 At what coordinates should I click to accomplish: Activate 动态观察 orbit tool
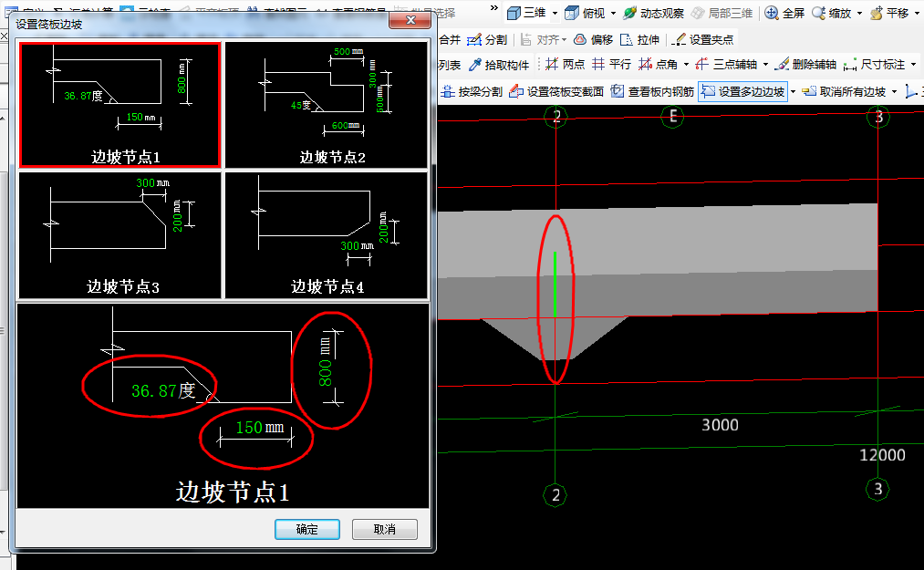[x=654, y=13]
